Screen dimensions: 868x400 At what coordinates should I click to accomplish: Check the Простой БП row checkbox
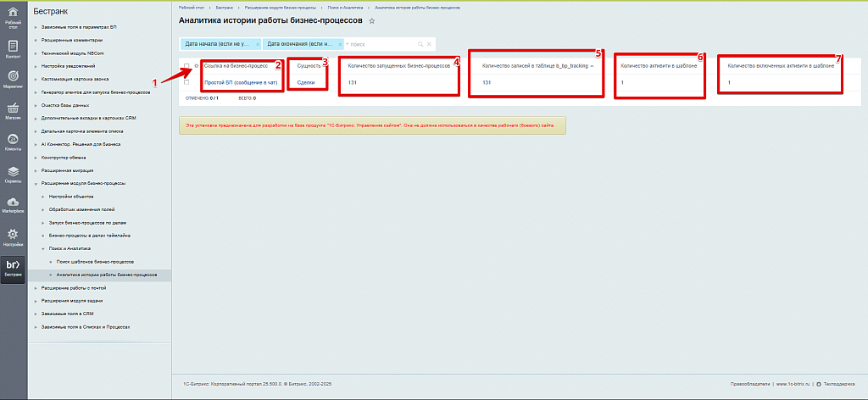pyautogui.click(x=186, y=82)
